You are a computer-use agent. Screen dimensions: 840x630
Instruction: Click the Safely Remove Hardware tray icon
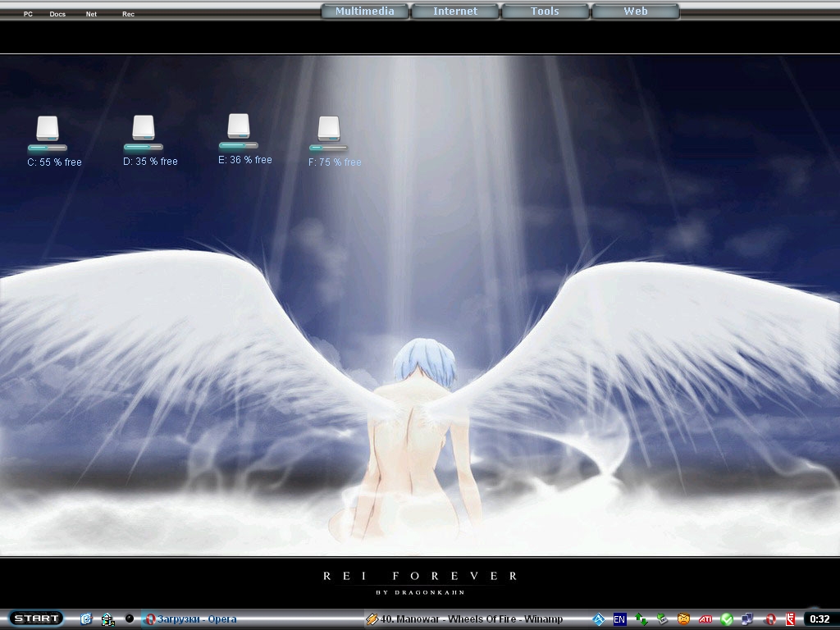(662, 619)
